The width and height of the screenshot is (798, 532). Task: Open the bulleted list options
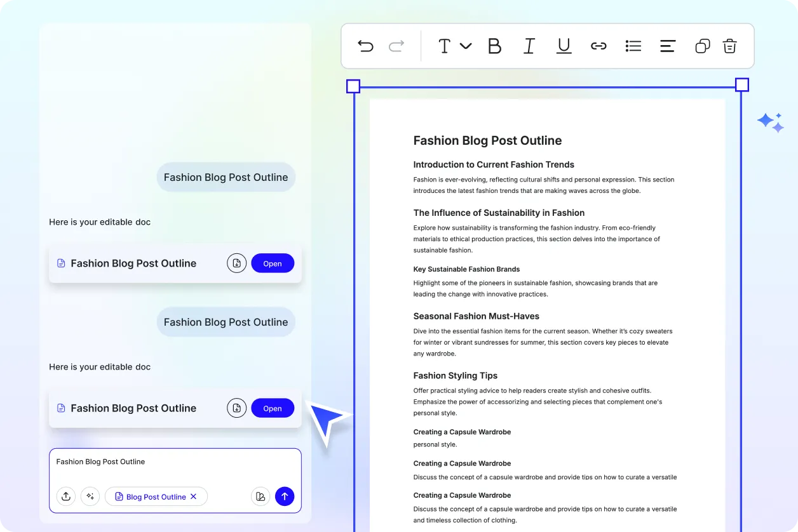coord(633,46)
